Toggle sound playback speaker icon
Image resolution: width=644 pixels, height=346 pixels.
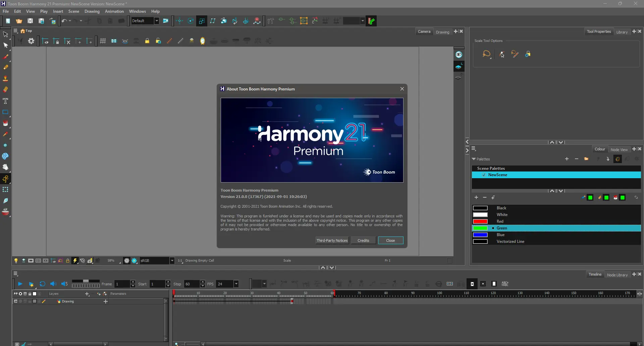point(53,284)
